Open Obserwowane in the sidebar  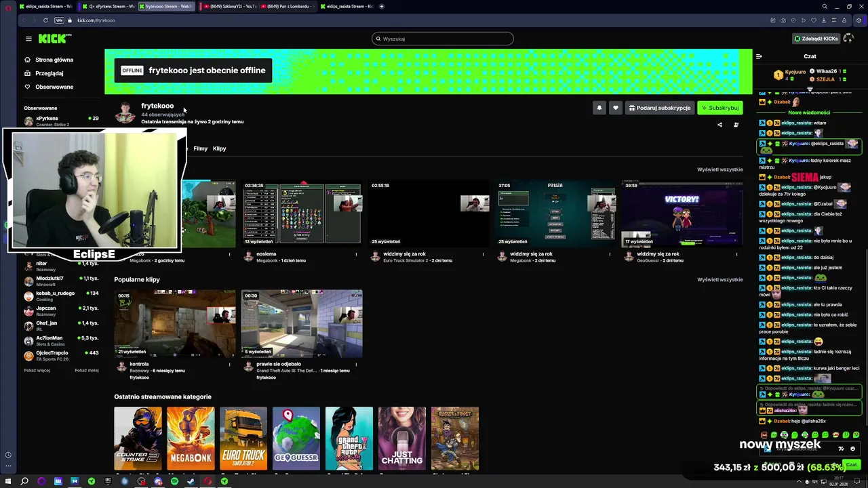tap(49, 87)
